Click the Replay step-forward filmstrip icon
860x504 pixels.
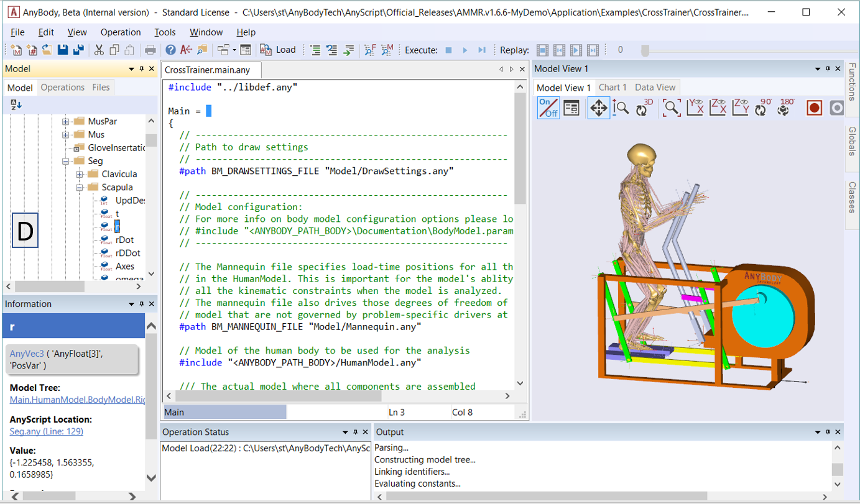pyautogui.click(x=593, y=50)
